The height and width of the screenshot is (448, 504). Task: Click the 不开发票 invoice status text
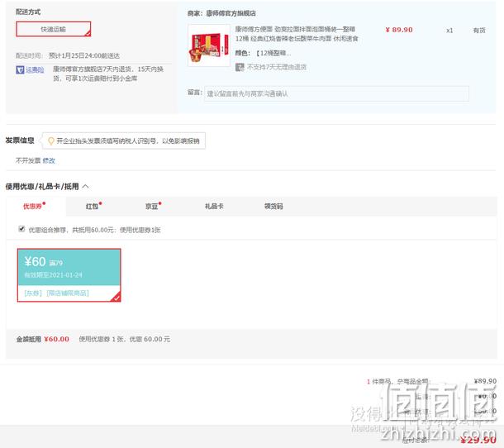tap(28, 160)
